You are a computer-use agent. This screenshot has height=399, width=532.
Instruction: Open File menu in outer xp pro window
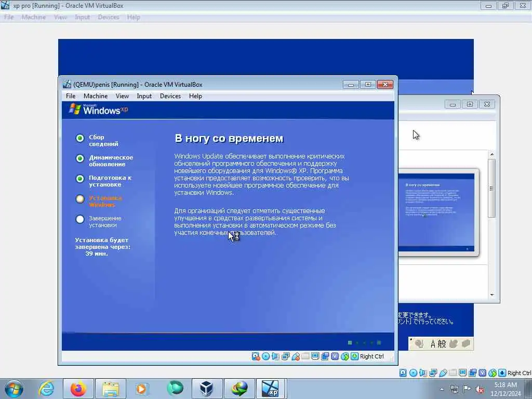point(9,17)
